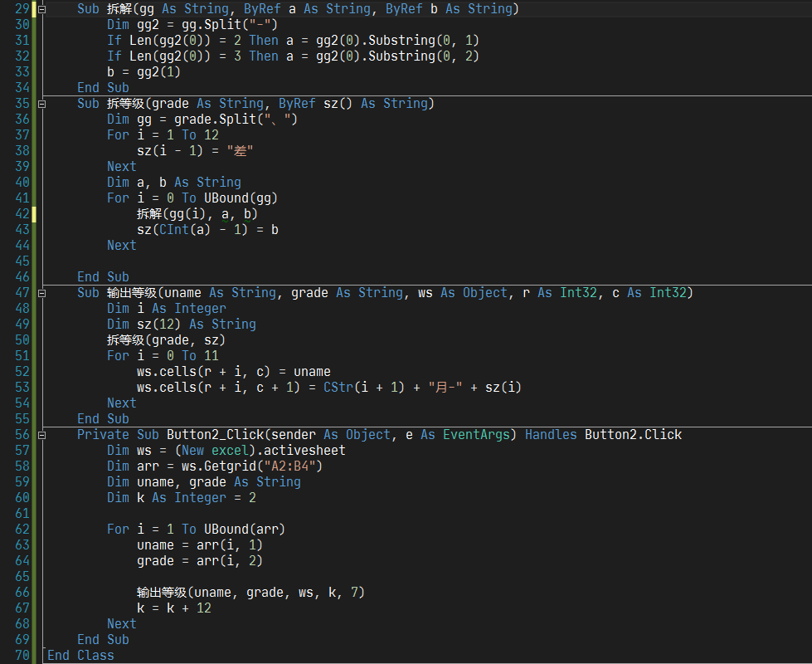Click the call '拆等级(grade, sz)'
The image size is (812, 664).
[x=166, y=340]
